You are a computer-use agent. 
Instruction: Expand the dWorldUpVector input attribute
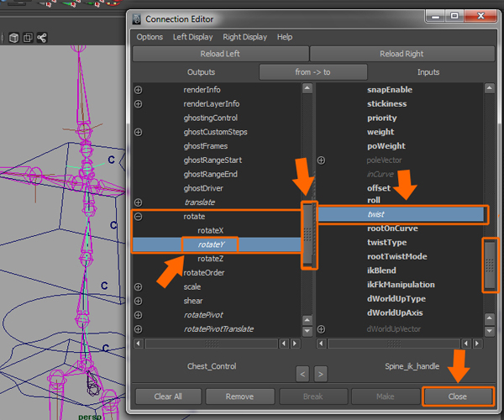click(x=321, y=329)
